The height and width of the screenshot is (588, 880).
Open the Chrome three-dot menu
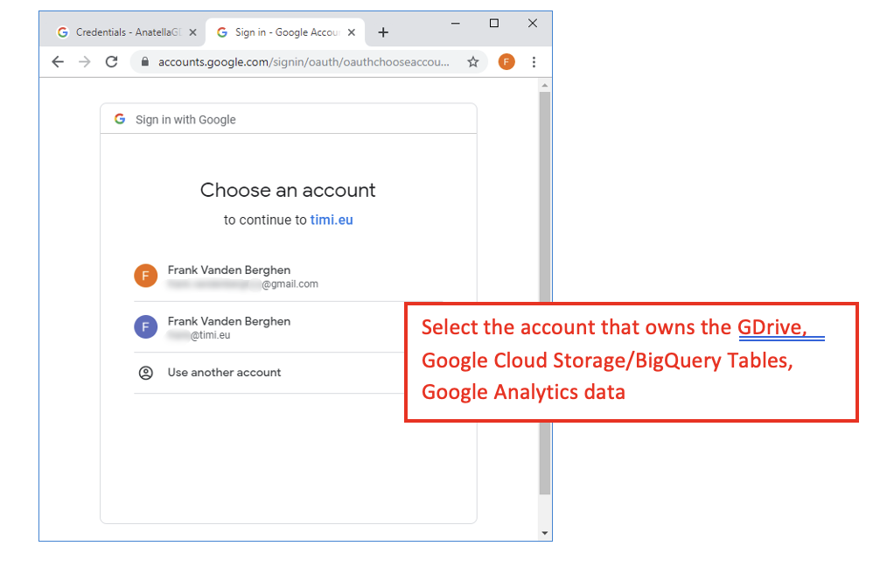tap(534, 62)
